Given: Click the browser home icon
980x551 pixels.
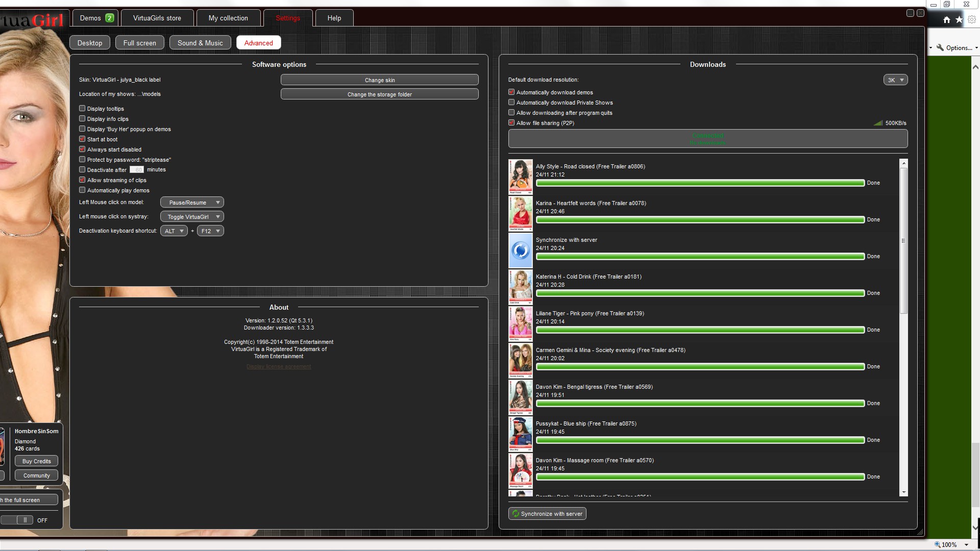Looking at the screenshot, I should point(947,19).
